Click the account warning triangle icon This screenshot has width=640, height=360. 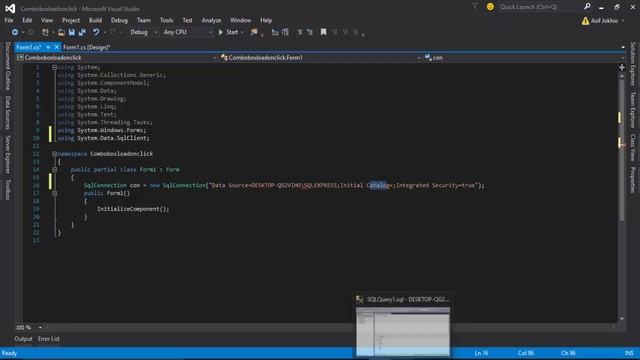point(585,21)
